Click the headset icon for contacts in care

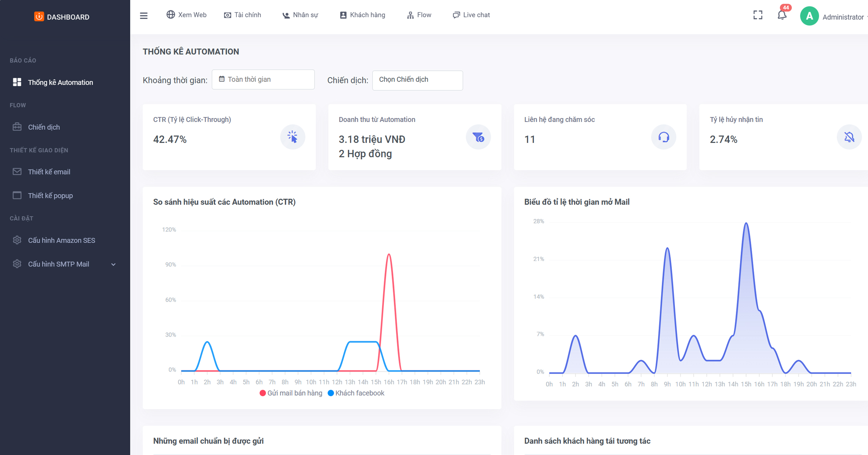[664, 137]
